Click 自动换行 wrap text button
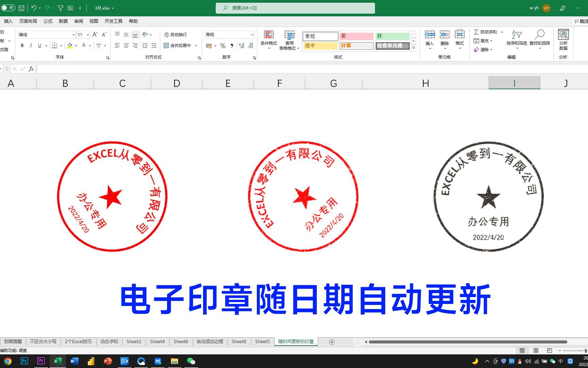Viewport: 588px width, 368px height. point(176,34)
